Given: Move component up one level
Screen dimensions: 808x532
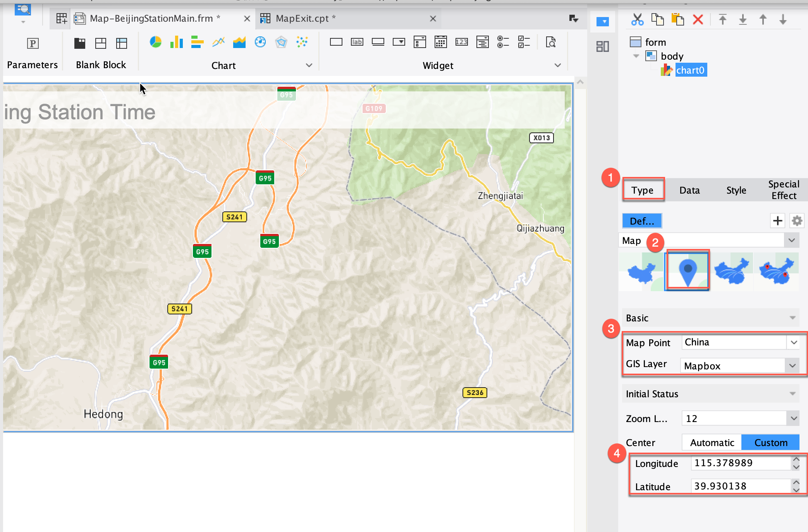Looking at the screenshot, I should coord(763,19).
